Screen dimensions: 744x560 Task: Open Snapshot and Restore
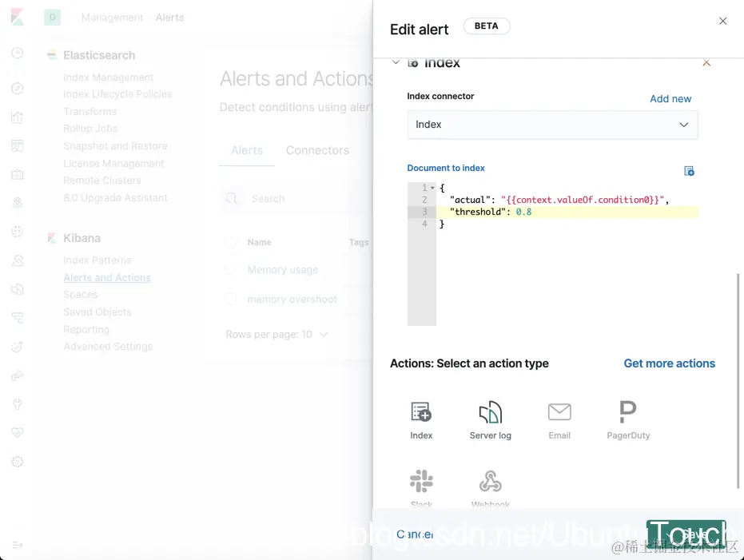[115, 146]
